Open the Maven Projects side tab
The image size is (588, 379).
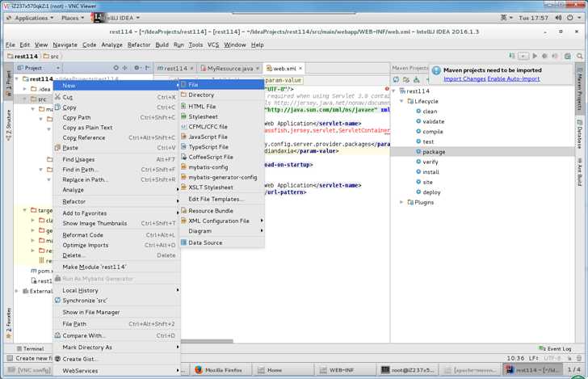click(580, 90)
